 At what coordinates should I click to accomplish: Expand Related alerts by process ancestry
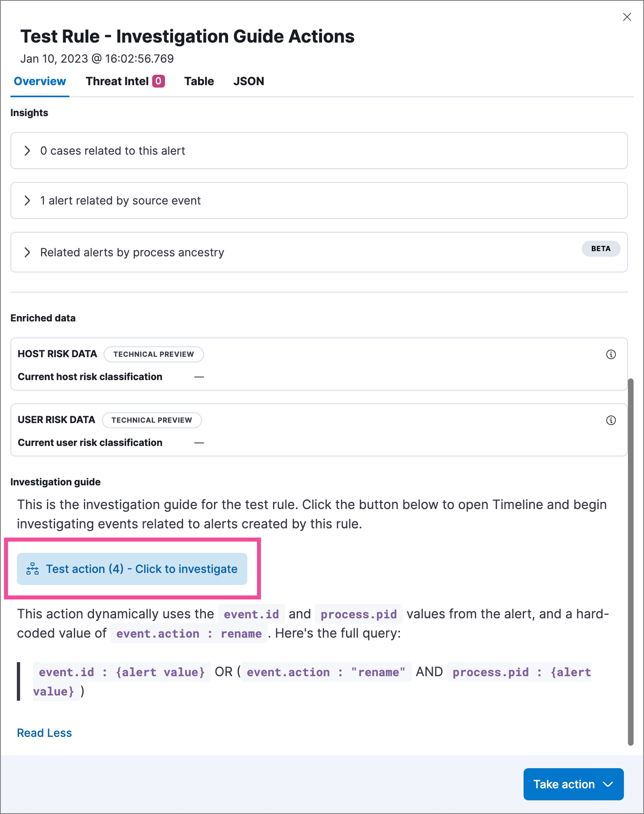coord(27,252)
